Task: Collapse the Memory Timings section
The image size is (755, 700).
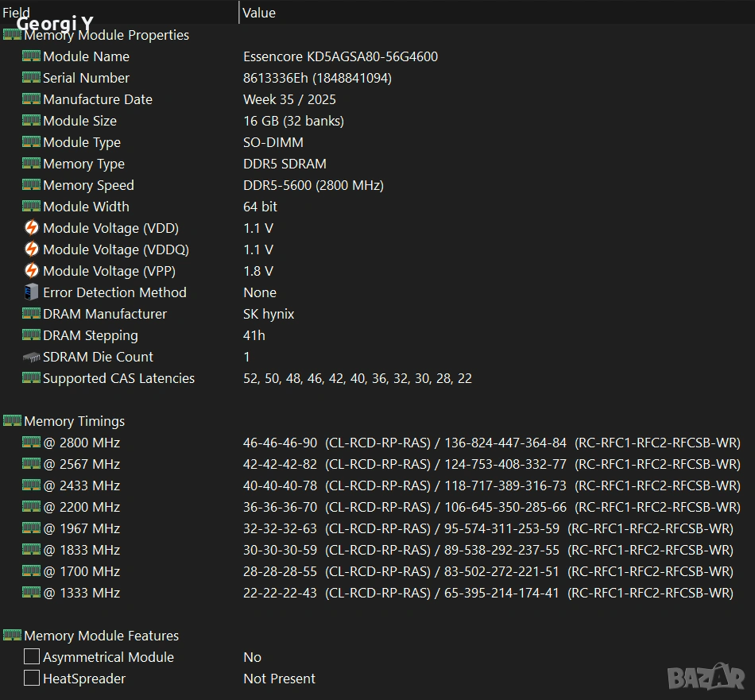Action: click(x=12, y=421)
